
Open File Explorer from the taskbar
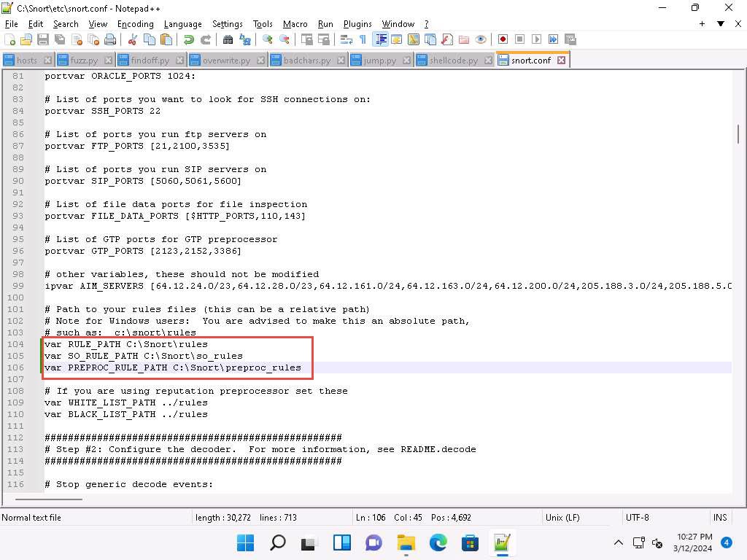(406, 542)
